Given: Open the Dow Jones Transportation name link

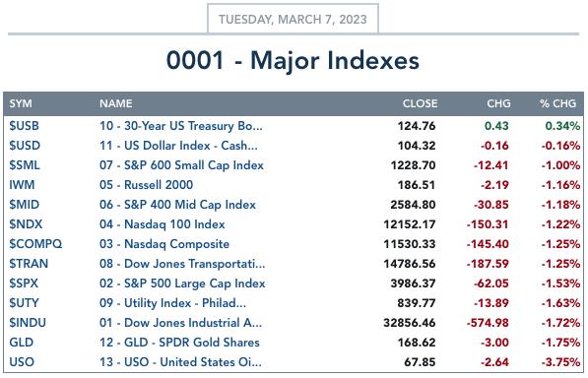Looking at the screenshot, I should pyautogui.click(x=182, y=264).
